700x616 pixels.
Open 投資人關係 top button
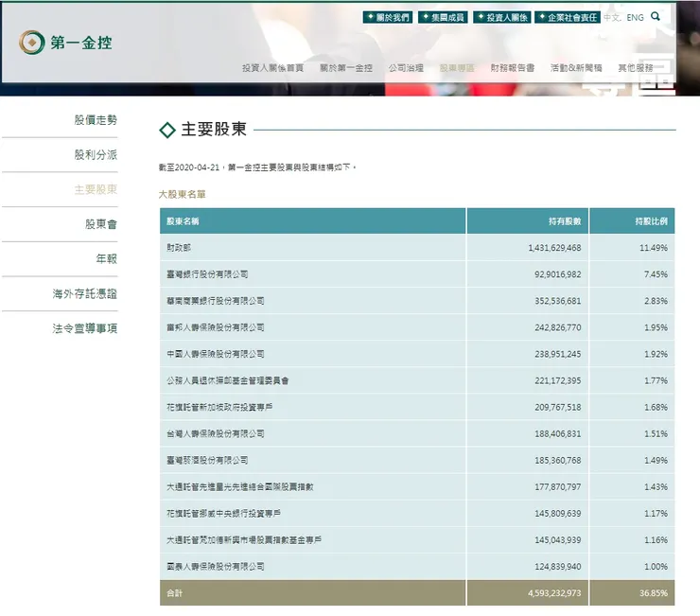(x=502, y=17)
